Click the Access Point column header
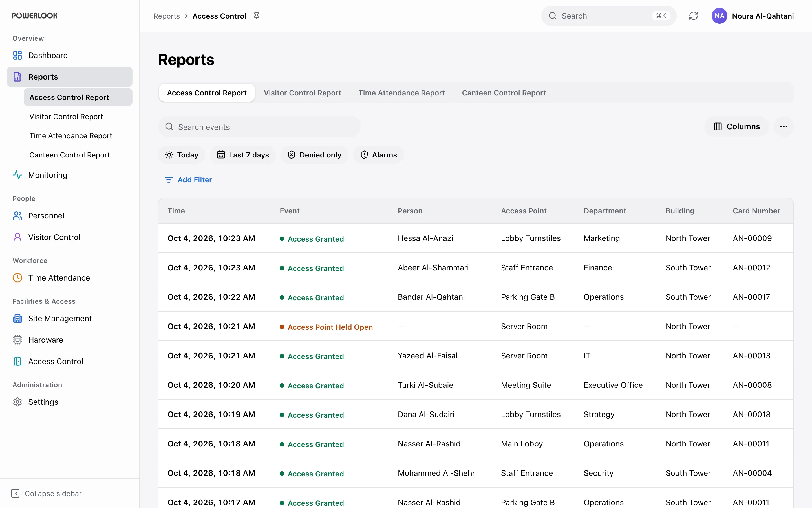This screenshot has width=812, height=508. pyautogui.click(x=524, y=211)
